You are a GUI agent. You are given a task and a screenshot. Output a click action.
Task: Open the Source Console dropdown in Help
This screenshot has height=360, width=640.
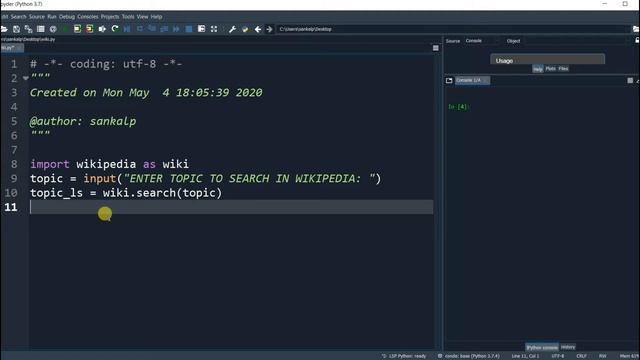(x=481, y=41)
